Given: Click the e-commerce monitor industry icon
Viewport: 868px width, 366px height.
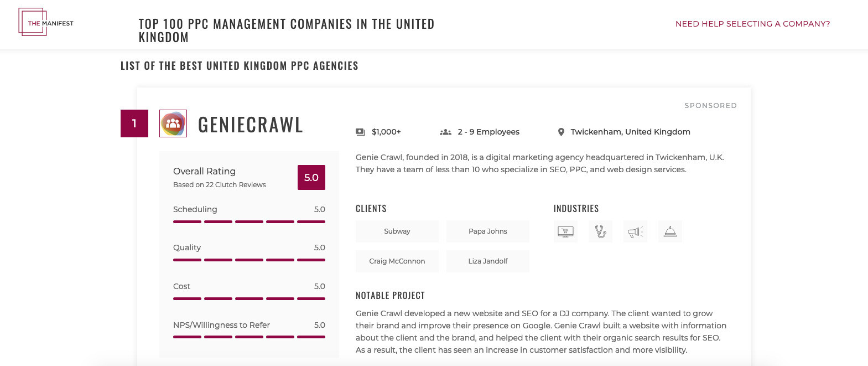Looking at the screenshot, I should point(565,231).
